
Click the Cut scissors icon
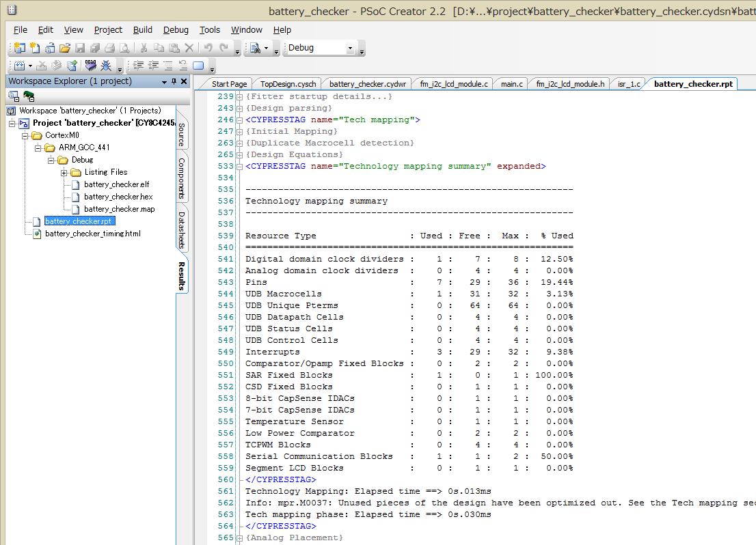click(x=144, y=48)
